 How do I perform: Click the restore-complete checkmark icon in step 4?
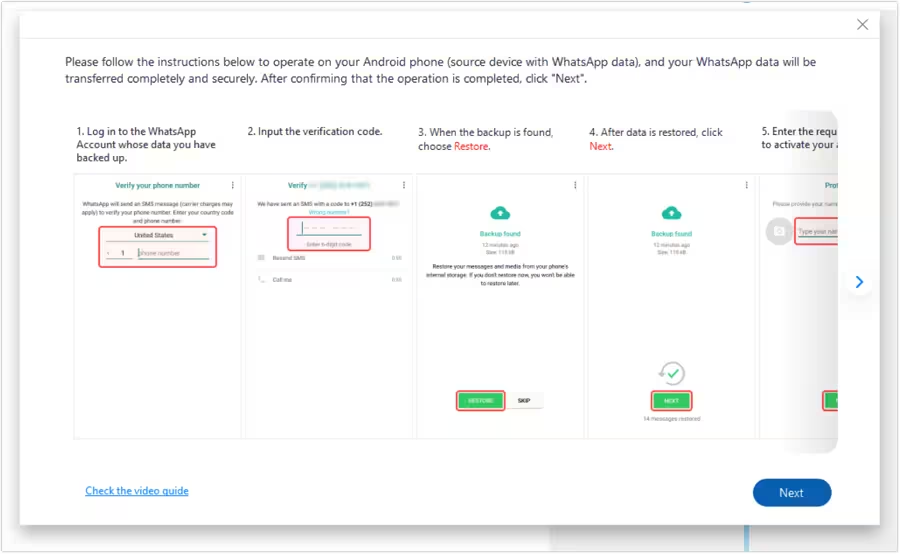(x=672, y=373)
